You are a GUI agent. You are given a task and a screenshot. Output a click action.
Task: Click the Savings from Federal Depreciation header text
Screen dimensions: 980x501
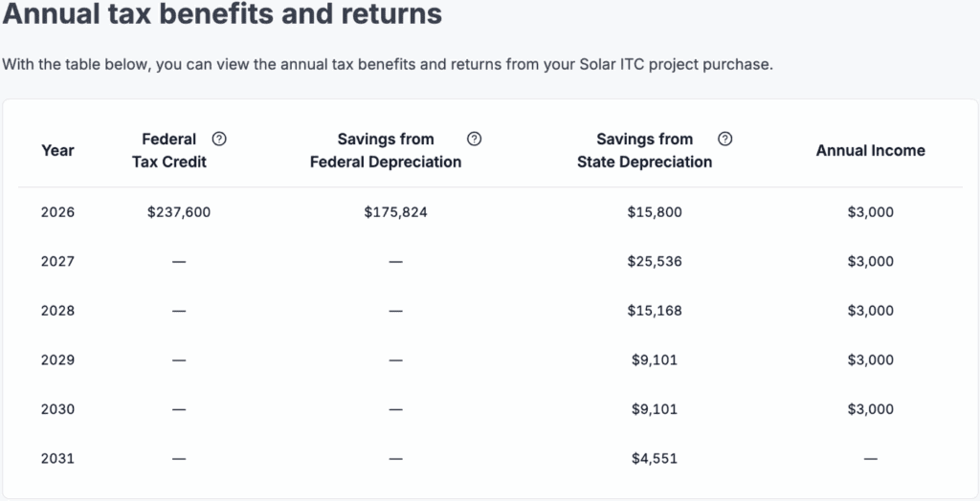click(x=386, y=150)
